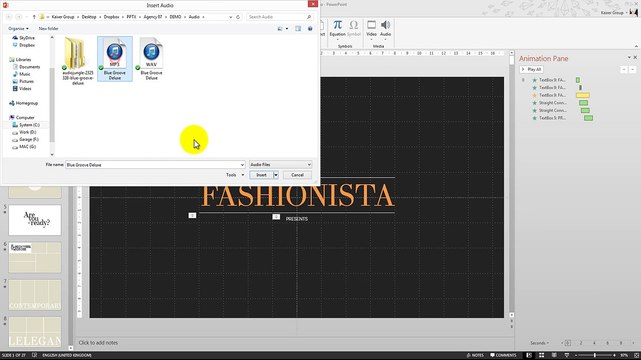Open the Audio Files type dropdown
641x360 pixels.
tap(280, 165)
